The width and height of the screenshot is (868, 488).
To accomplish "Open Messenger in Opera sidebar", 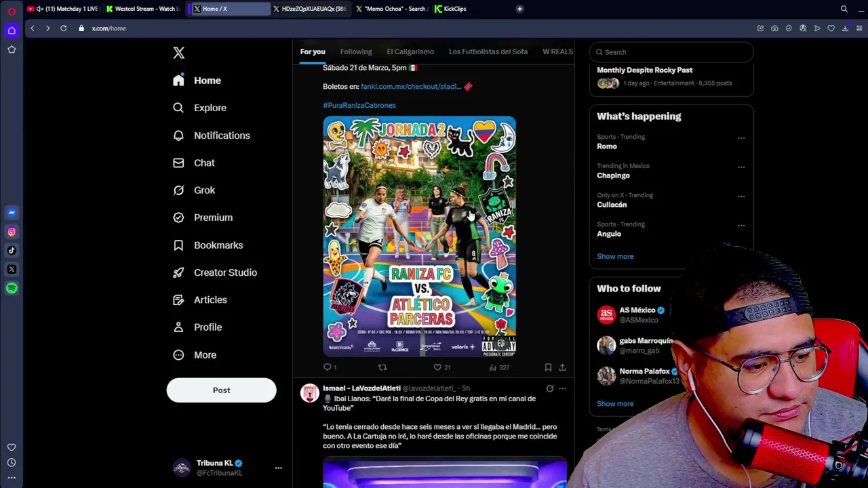I will pos(12,213).
